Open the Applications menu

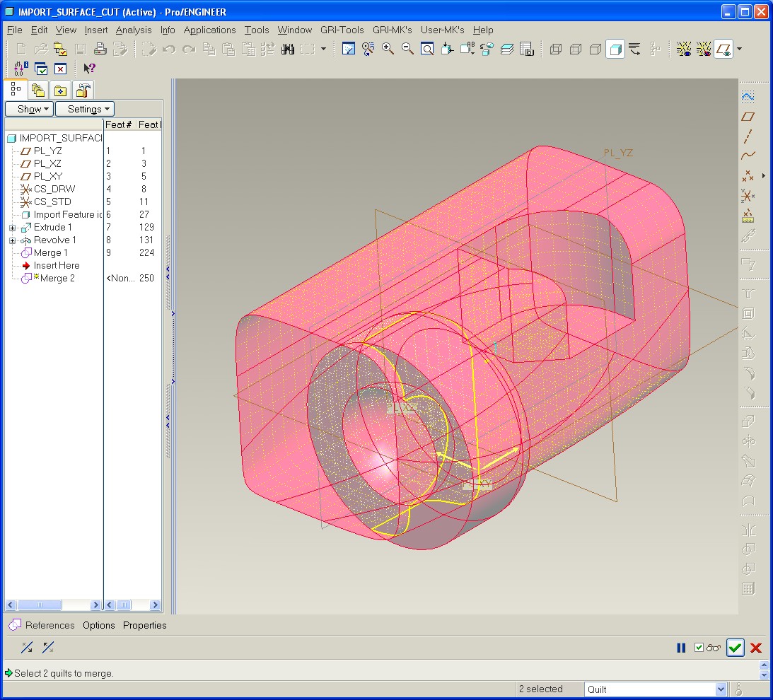click(209, 30)
